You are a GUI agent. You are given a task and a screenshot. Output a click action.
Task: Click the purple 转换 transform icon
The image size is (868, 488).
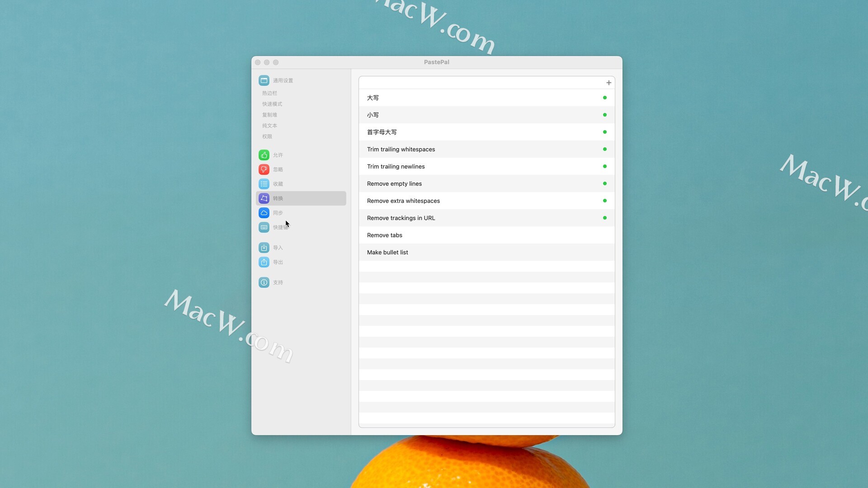pos(264,198)
